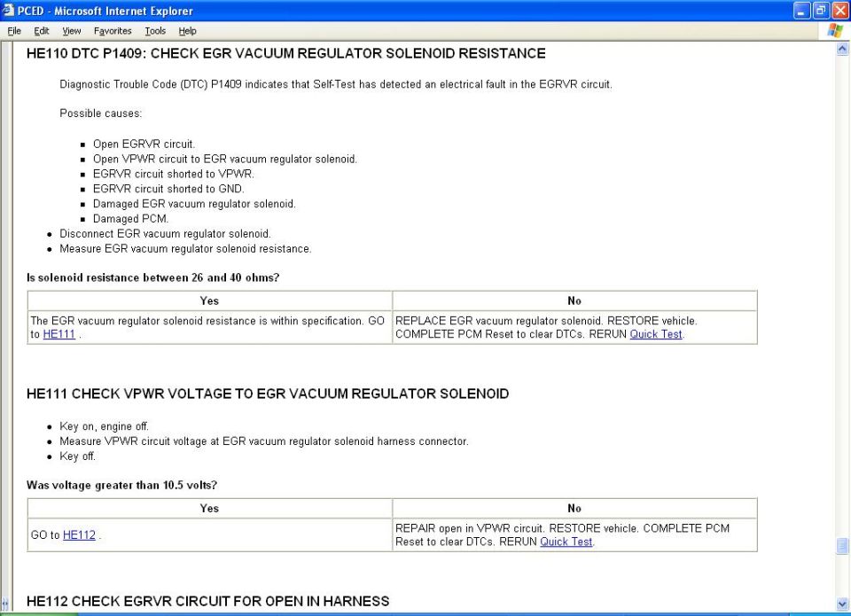
Task: Click 'Measure VPWR circuit voltage' bullet
Action: coord(264,441)
